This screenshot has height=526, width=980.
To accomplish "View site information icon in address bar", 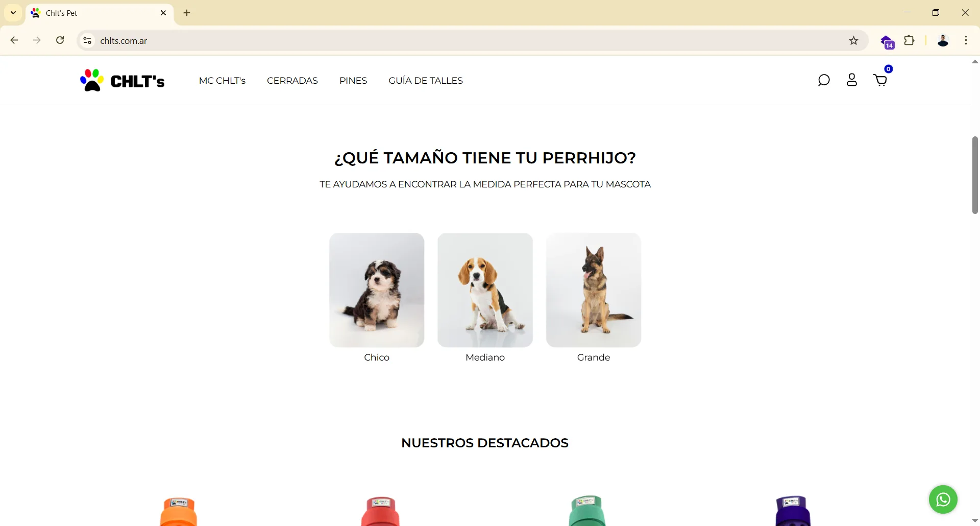I will [88, 41].
